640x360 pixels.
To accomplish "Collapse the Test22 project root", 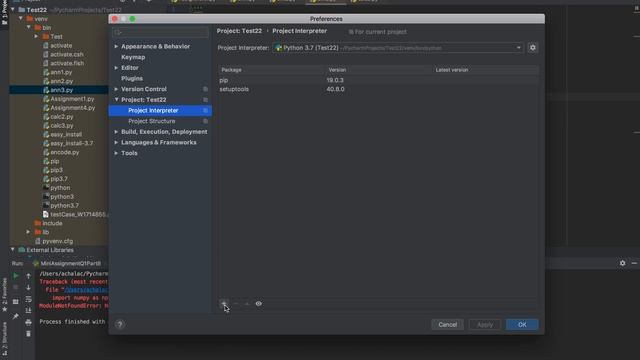I will pyautogui.click(x=13, y=9).
